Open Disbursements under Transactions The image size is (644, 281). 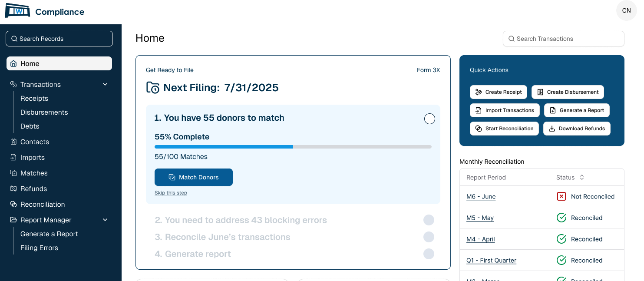(x=44, y=112)
